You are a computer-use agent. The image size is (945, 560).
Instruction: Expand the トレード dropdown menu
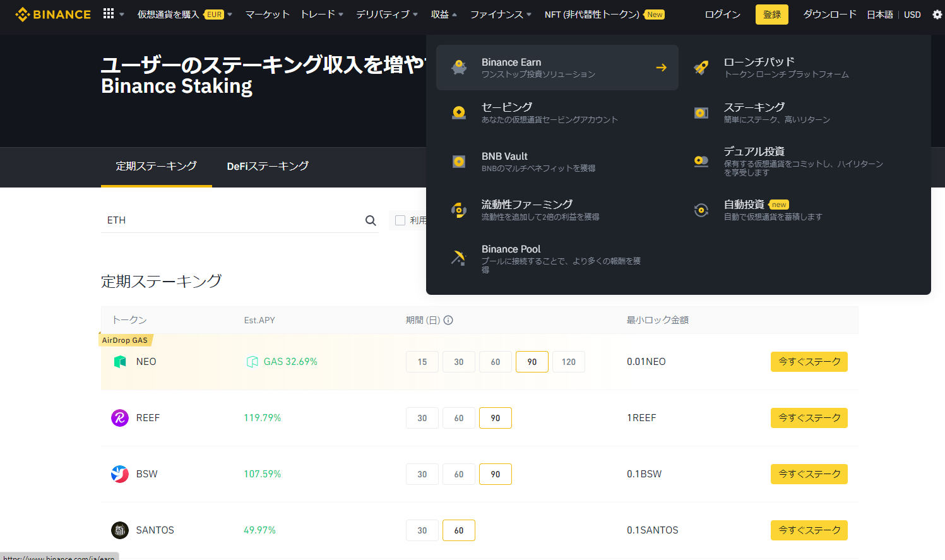321,15
